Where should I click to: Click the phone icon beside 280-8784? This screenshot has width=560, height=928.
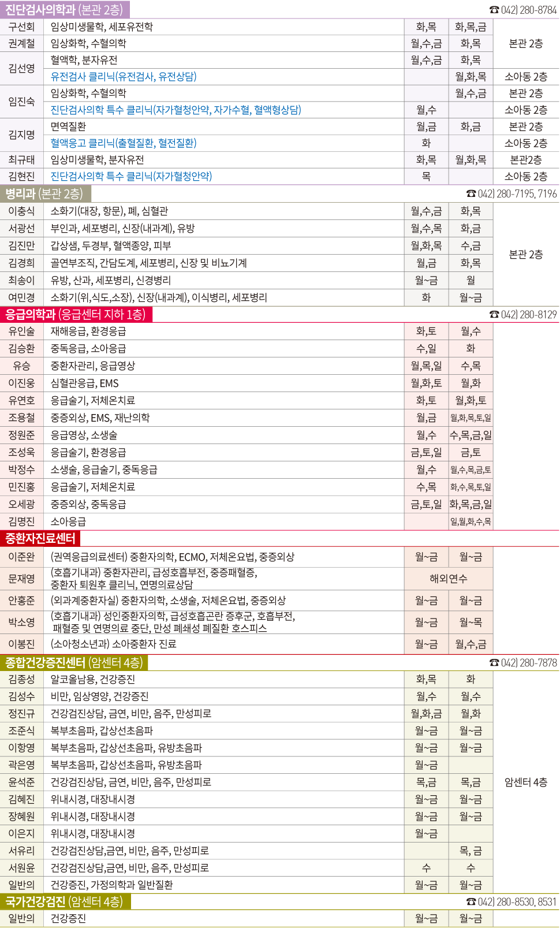pyautogui.click(x=494, y=10)
